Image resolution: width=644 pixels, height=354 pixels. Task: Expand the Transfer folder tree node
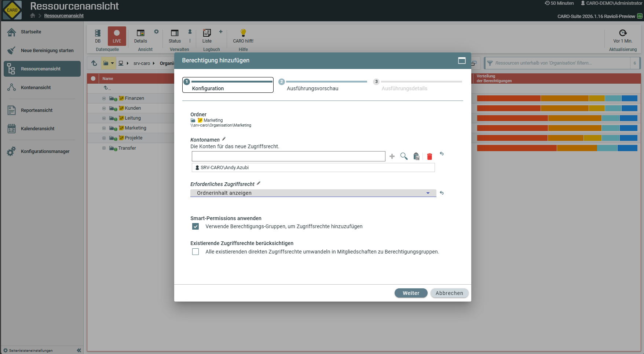(104, 148)
